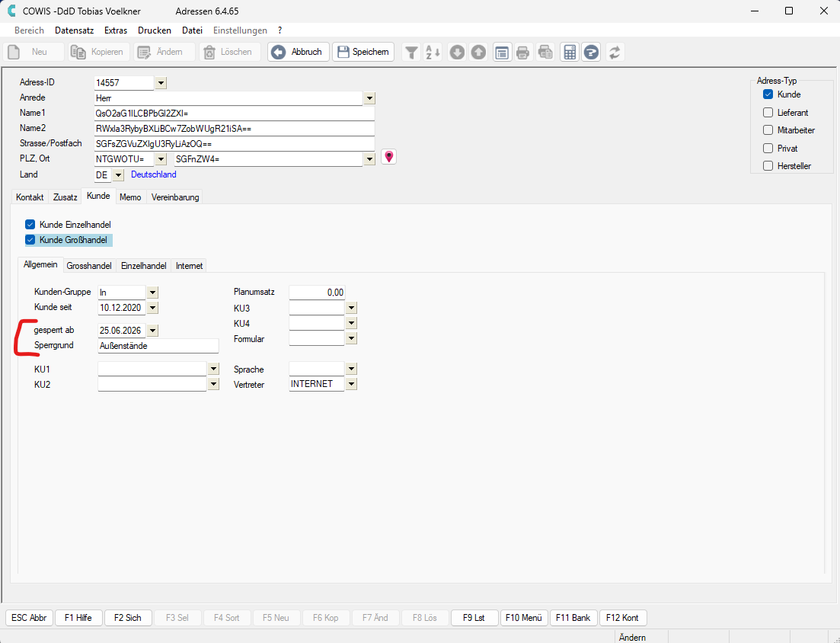This screenshot has height=643, width=840.
Task: Open the Adress-ID dropdown arrow
Action: pyautogui.click(x=161, y=83)
